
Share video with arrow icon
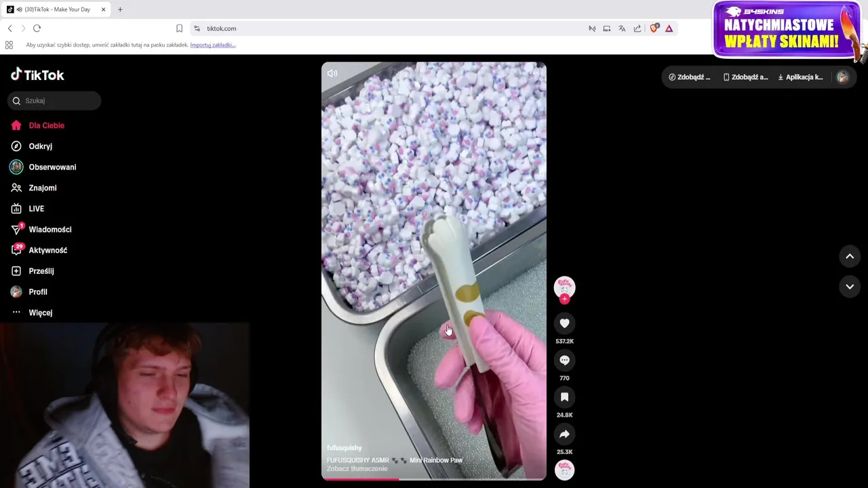pos(564,434)
